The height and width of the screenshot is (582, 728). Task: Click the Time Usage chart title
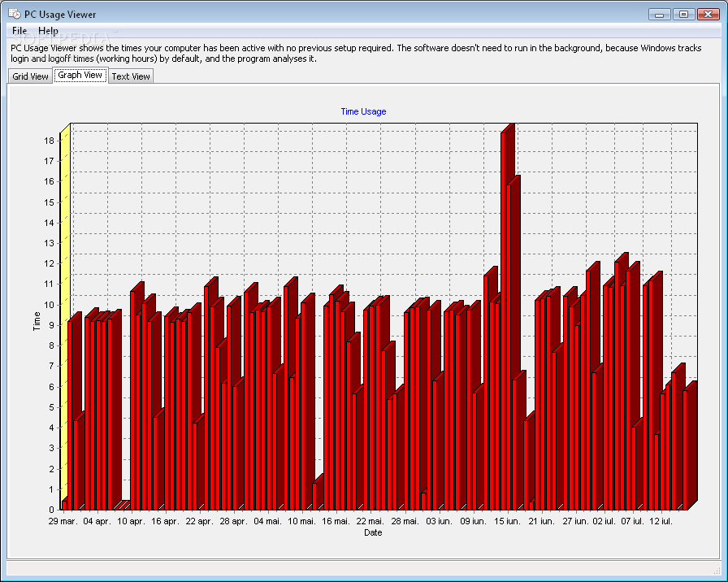pyautogui.click(x=363, y=111)
